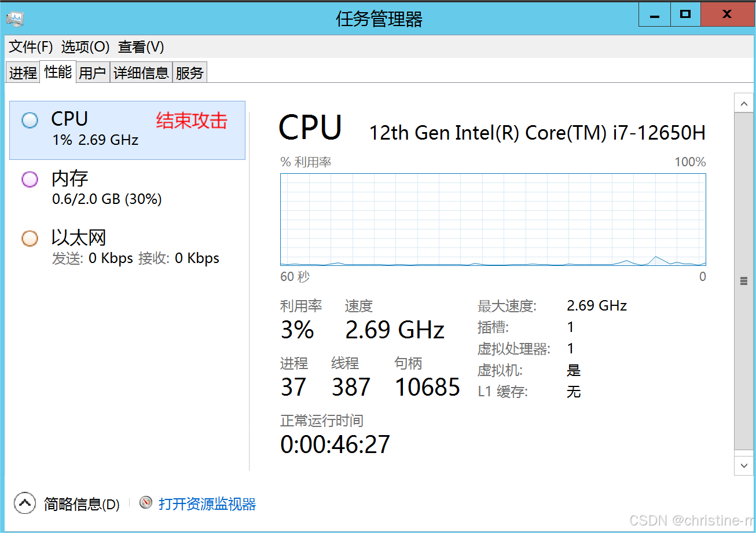
Task: Open the 打开资源监视器 link
Action: (x=207, y=504)
